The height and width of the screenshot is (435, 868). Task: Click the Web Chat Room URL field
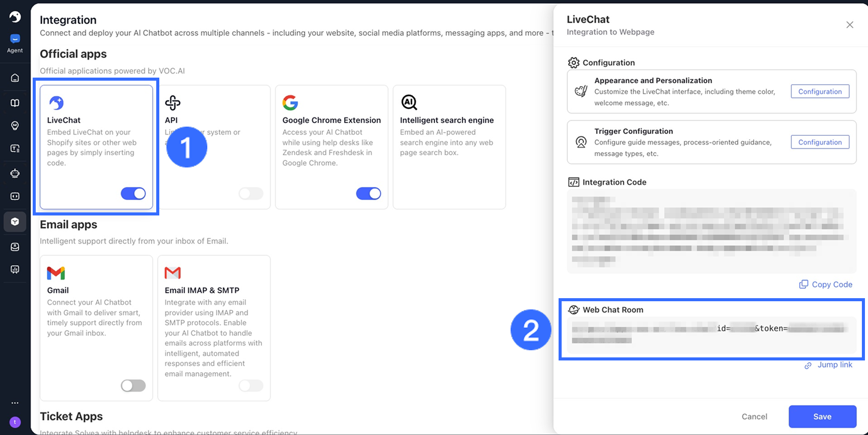pos(711,334)
